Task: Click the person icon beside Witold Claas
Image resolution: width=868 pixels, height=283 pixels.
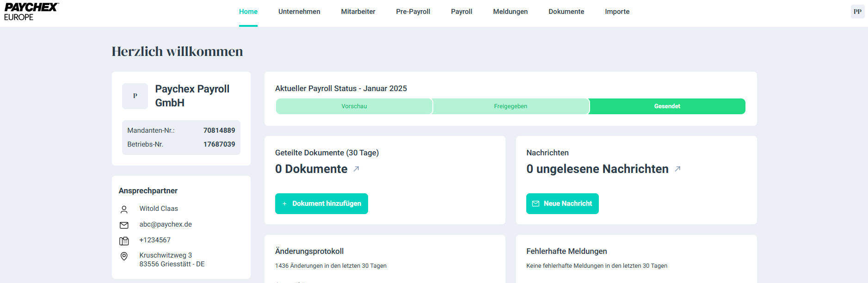Action: [124, 209]
